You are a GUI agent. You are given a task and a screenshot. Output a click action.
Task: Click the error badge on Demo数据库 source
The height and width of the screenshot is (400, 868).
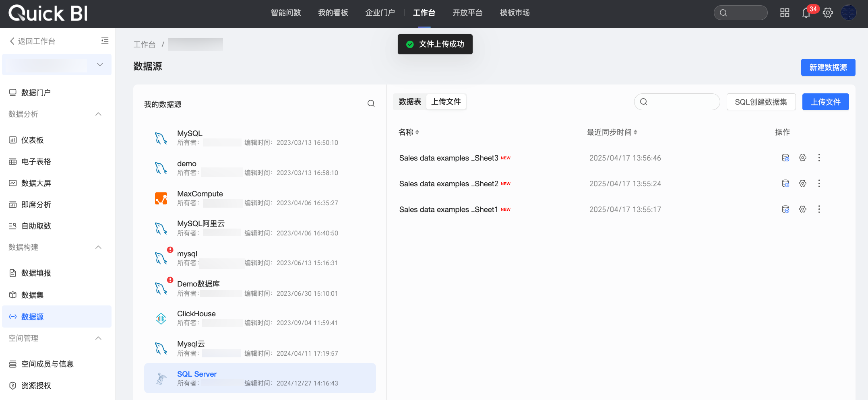170,280
